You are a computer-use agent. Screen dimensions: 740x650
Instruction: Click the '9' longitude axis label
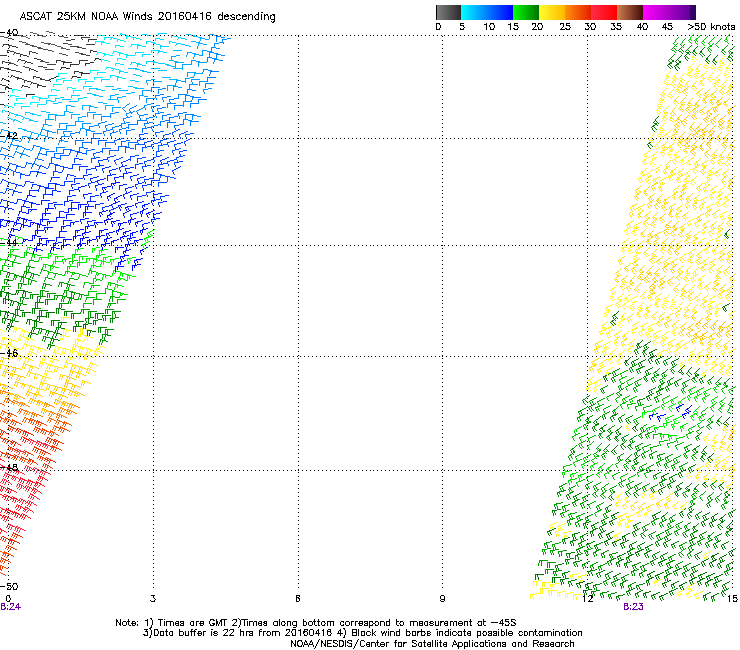point(442,599)
